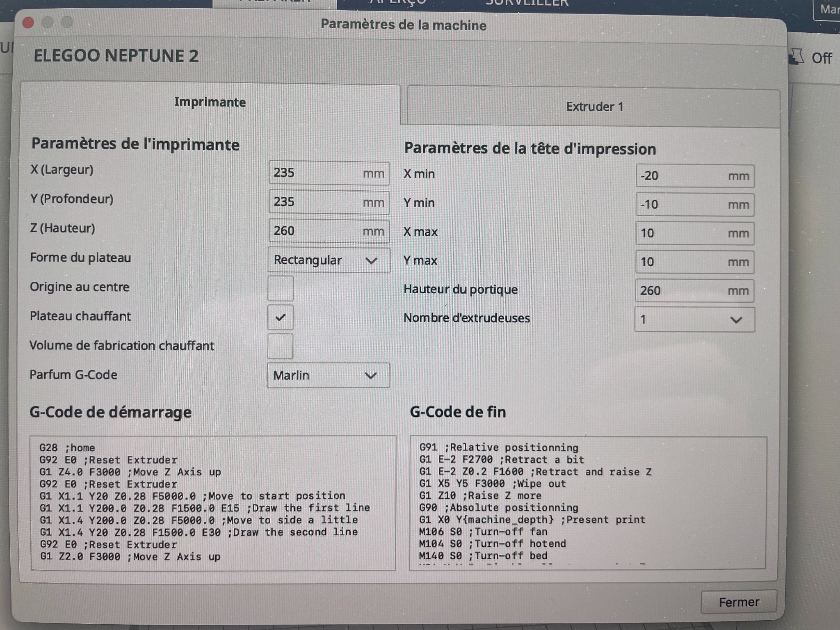Image resolution: width=840 pixels, height=630 pixels.
Task: Edit the Y min field
Action: [695, 205]
